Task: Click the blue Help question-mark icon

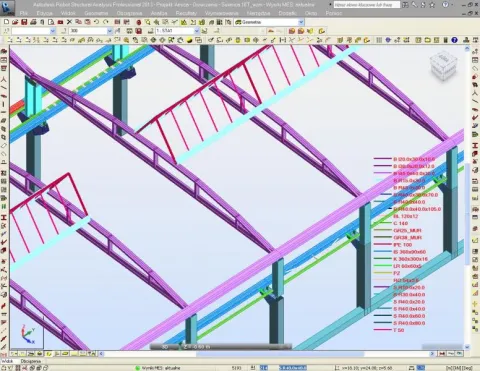Action: (454, 40)
